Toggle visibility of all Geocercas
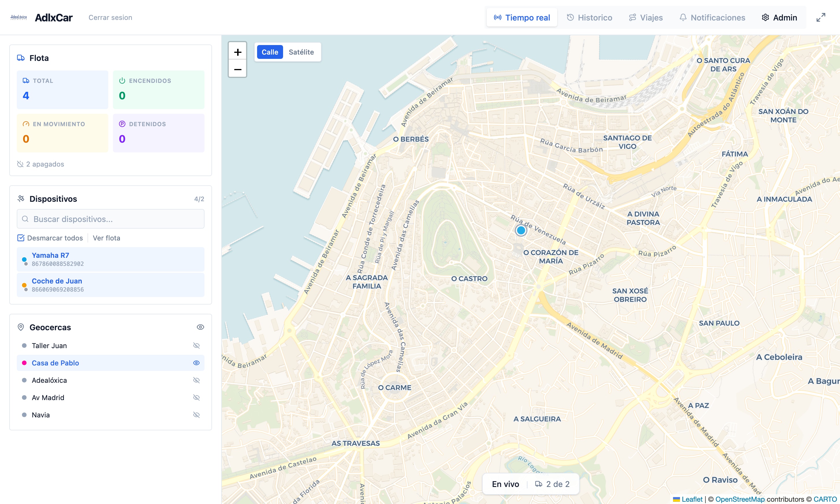This screenshot has width=840, height=504. [x=200, y=327]
